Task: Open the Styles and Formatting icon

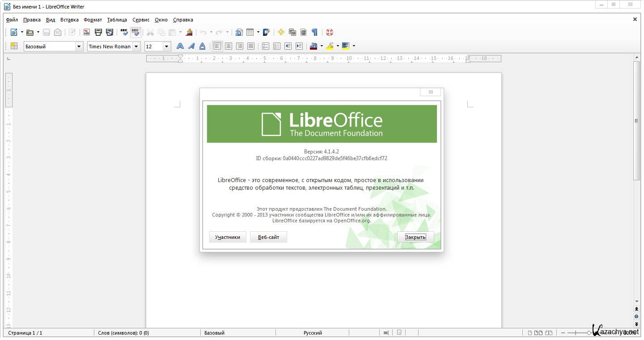Action: click(14, 46)
